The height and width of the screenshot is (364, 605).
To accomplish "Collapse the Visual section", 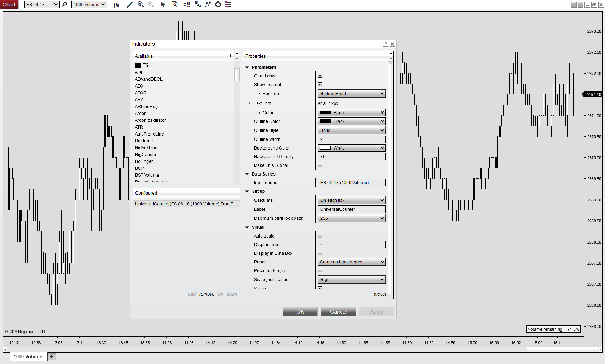I will coord(247,227).
